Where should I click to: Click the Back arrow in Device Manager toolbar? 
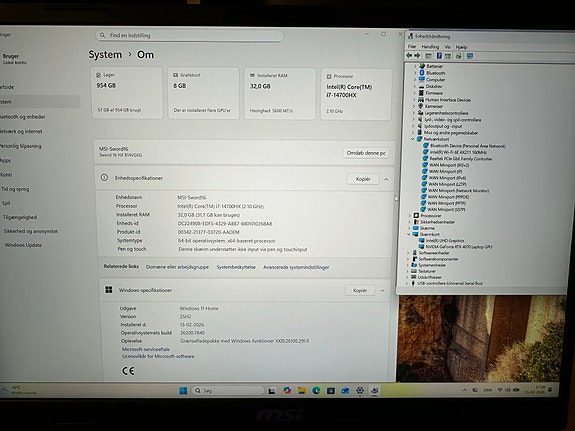click(409, 56)
